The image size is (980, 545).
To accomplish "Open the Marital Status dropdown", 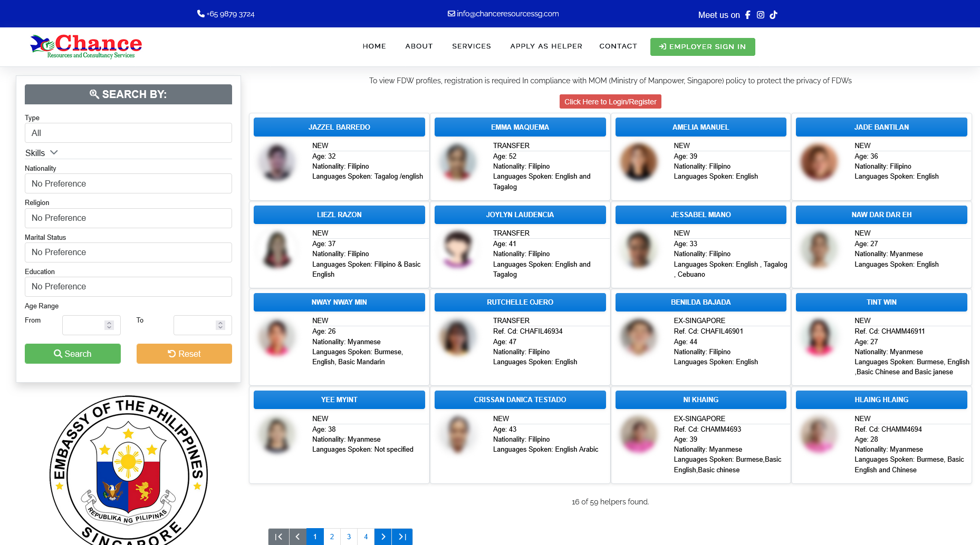I will 128,252.
